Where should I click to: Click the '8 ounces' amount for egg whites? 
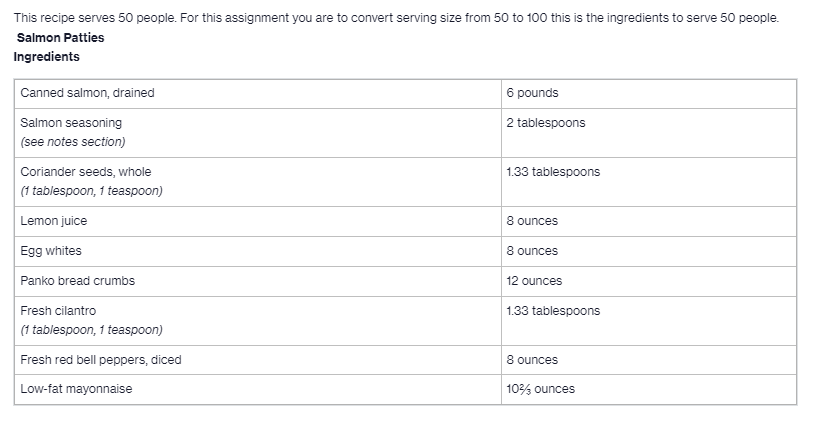(x=532, y=251)
